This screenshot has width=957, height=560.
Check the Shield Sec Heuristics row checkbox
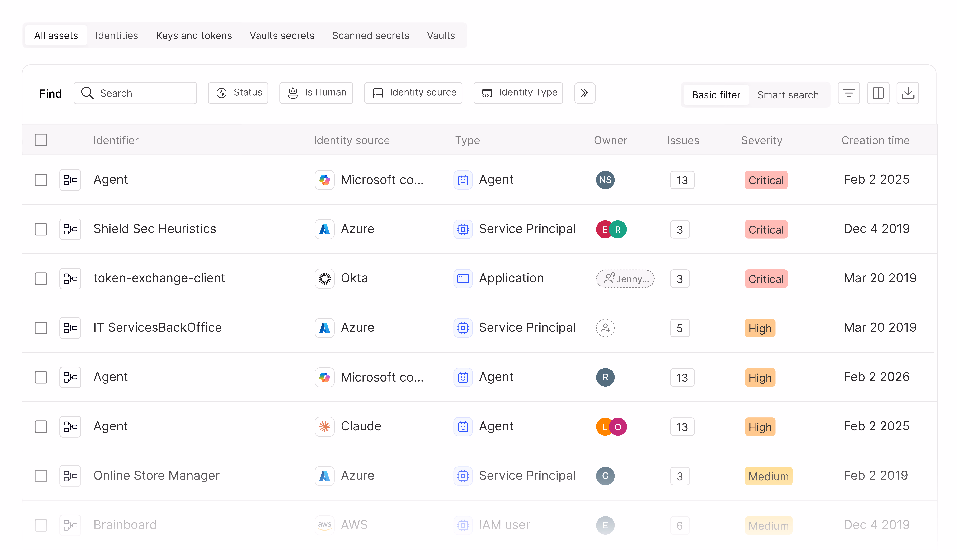click(x=41, y=229)
